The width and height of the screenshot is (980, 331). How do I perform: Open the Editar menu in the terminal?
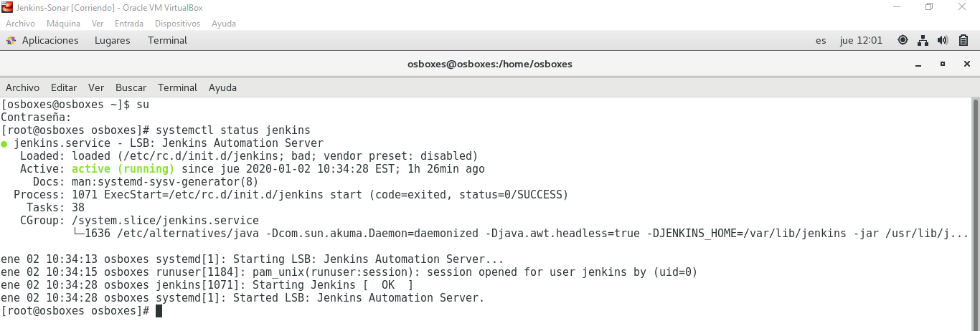pos(64,87)
